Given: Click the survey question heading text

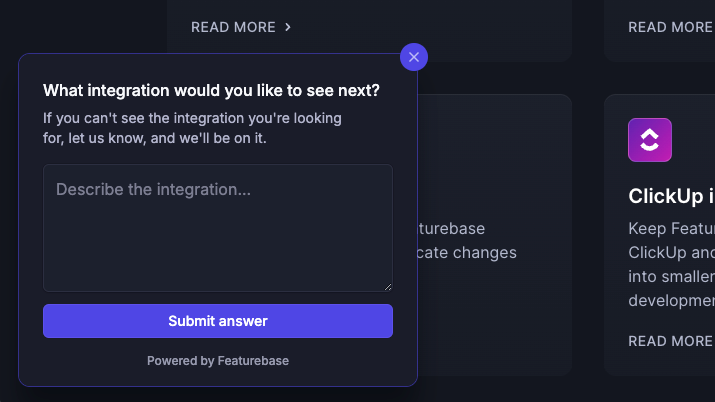Looking at the screenshot, I should [x=211, y=91].
